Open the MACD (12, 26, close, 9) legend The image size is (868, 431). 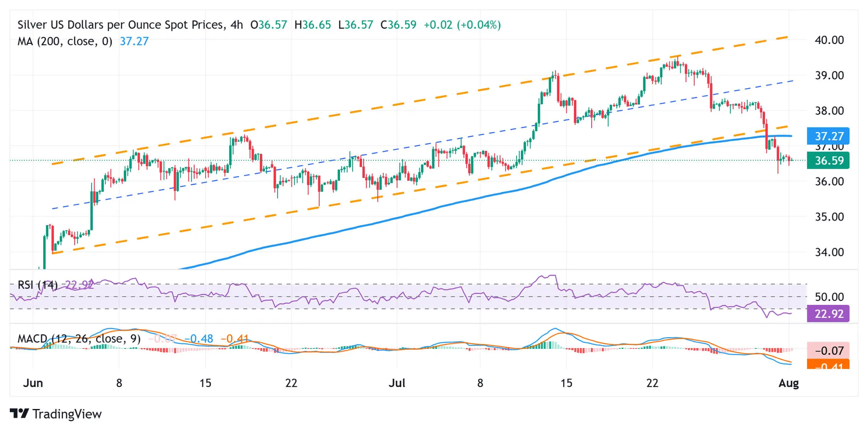point(79,339)
